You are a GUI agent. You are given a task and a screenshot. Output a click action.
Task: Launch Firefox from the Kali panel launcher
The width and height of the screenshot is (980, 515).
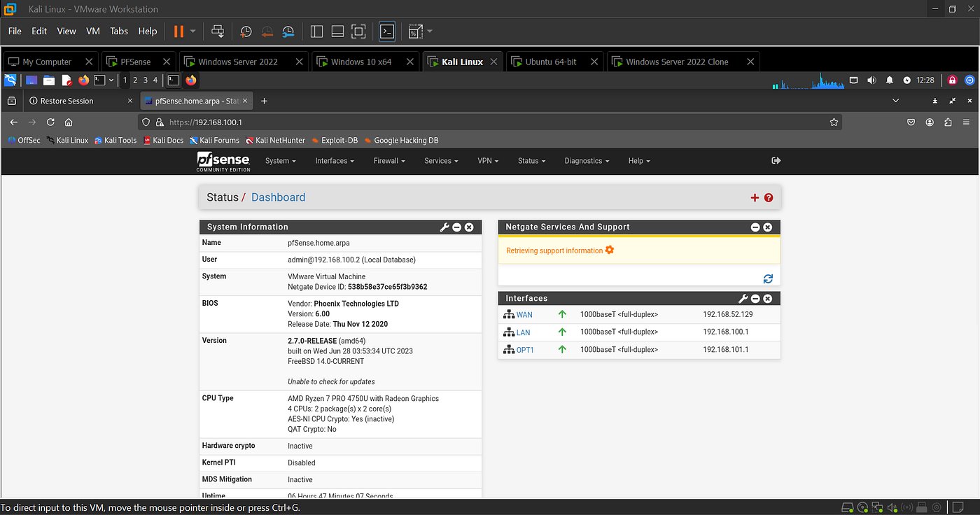click(x=84, y=80)
